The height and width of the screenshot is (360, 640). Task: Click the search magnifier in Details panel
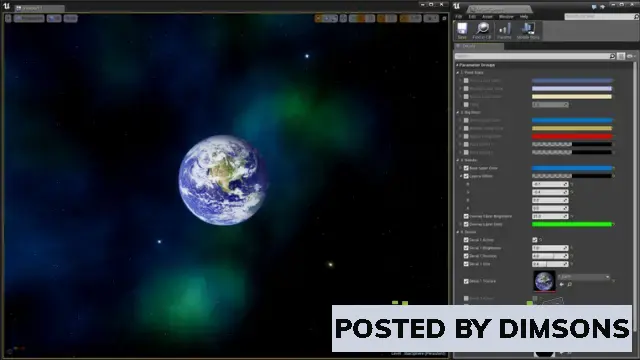(612, 56)
